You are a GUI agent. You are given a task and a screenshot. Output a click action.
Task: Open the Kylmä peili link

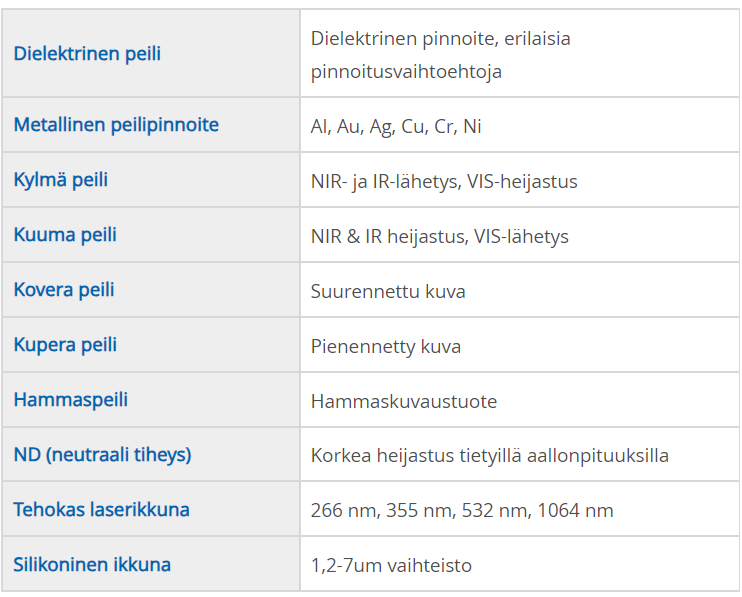pyautogui.click(x=61, y=180)
